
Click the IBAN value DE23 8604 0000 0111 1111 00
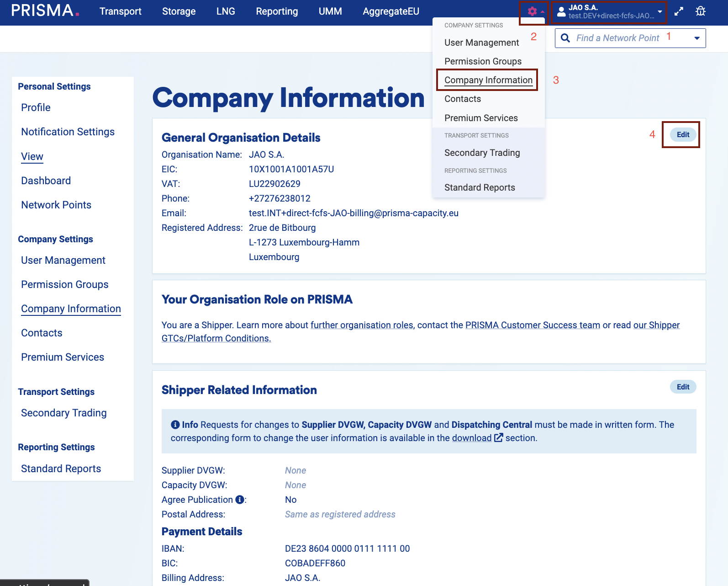click(347, 549)
